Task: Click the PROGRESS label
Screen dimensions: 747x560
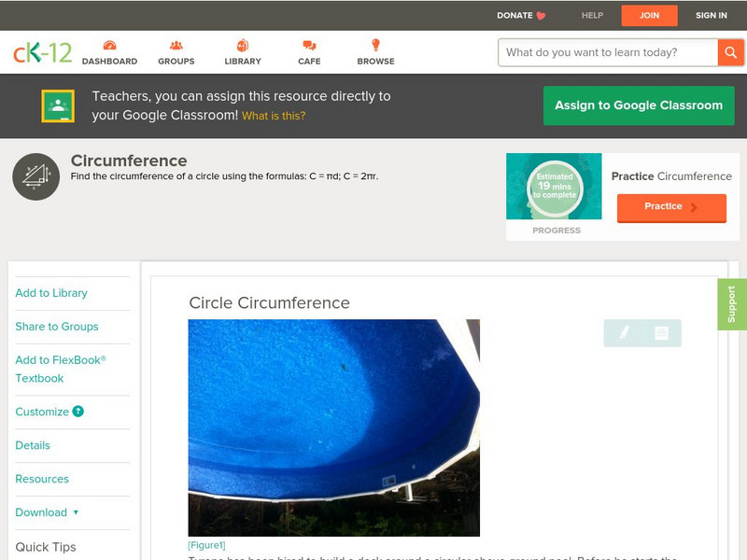Action: 557,231
